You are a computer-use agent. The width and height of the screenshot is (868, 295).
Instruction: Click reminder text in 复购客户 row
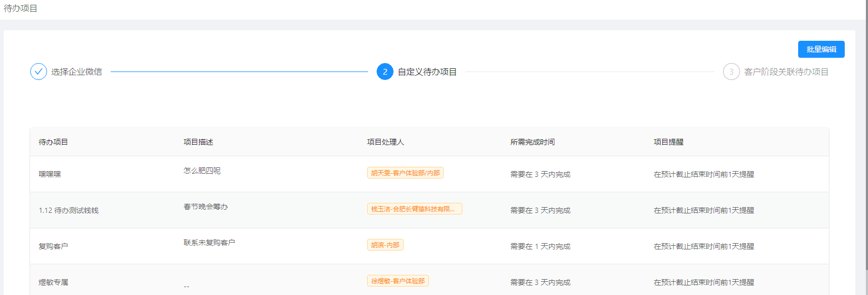704,246
